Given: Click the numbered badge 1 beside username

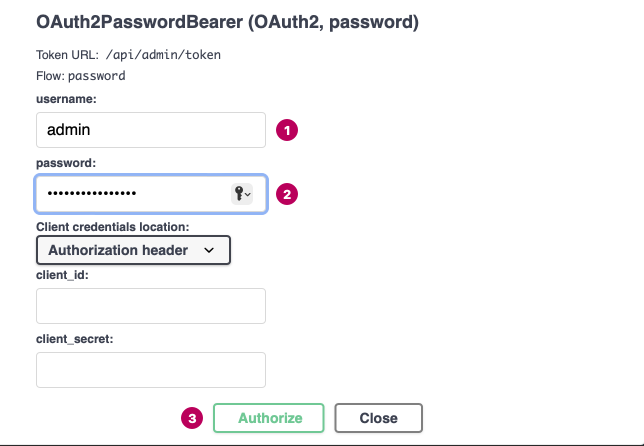Looking at the screenshot, I should [287, 130].
